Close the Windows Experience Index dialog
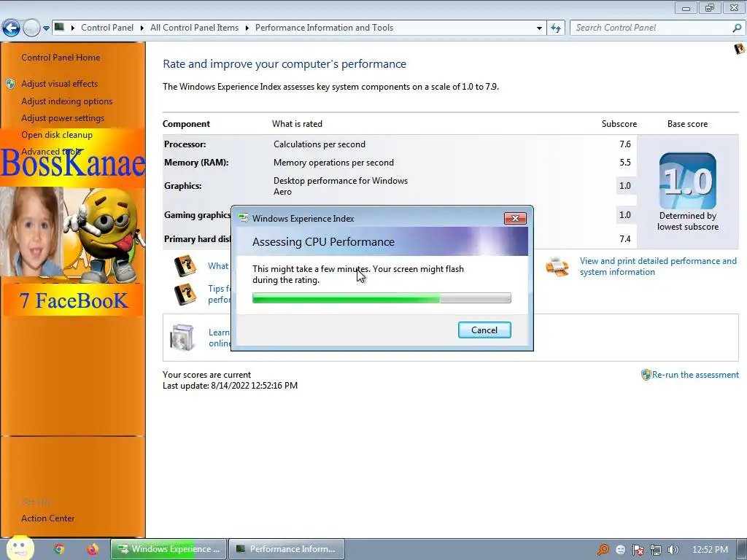The height and width of the screenshot is (560, 747). 515,219
